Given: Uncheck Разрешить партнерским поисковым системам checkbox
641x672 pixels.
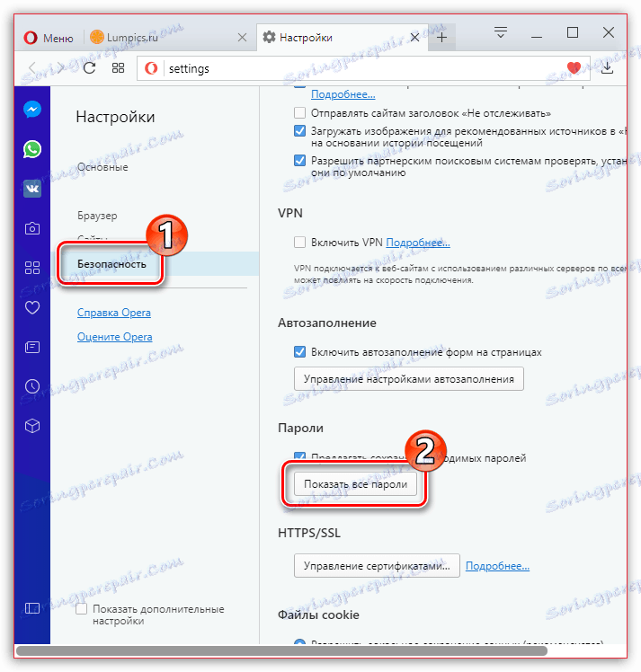Looking at the screenshot, I should pos(299,161).
